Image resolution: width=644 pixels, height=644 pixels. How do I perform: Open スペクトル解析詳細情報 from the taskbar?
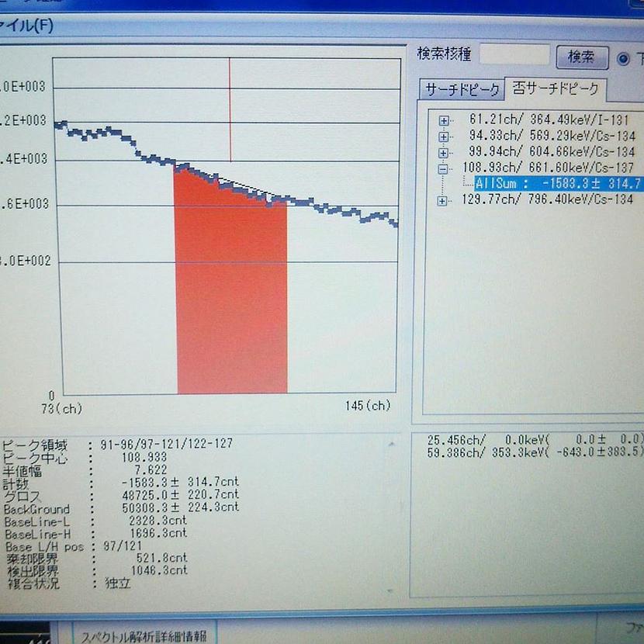(144, 635)
